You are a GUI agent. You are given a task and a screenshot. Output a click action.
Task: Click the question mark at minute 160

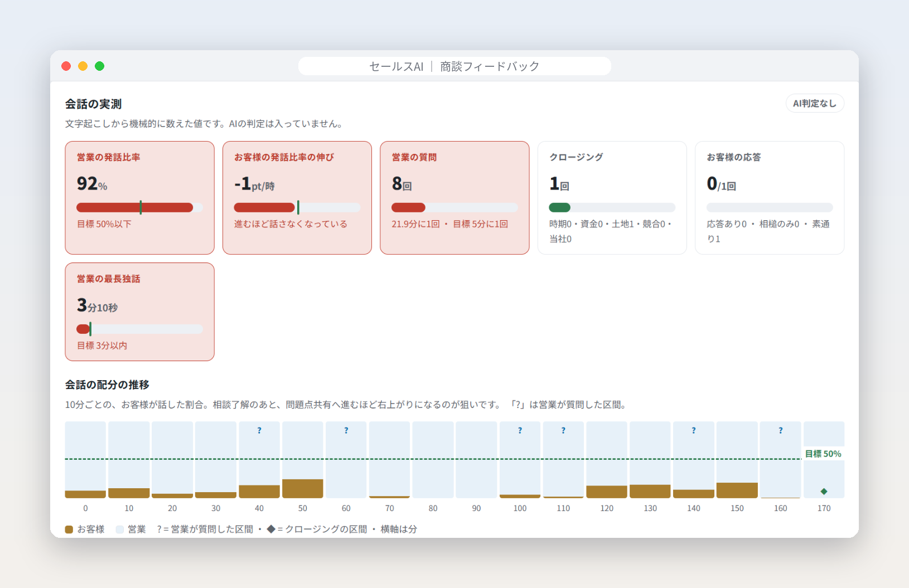[x=781, y=430]
